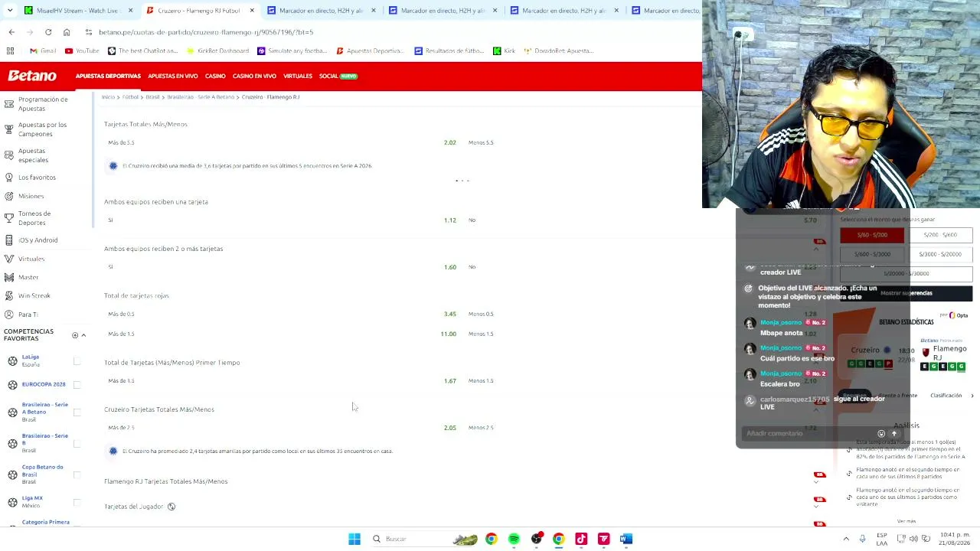Open the Resultados de fútbol bookmark
Screen dimensions: 980x551
point(450,51)
